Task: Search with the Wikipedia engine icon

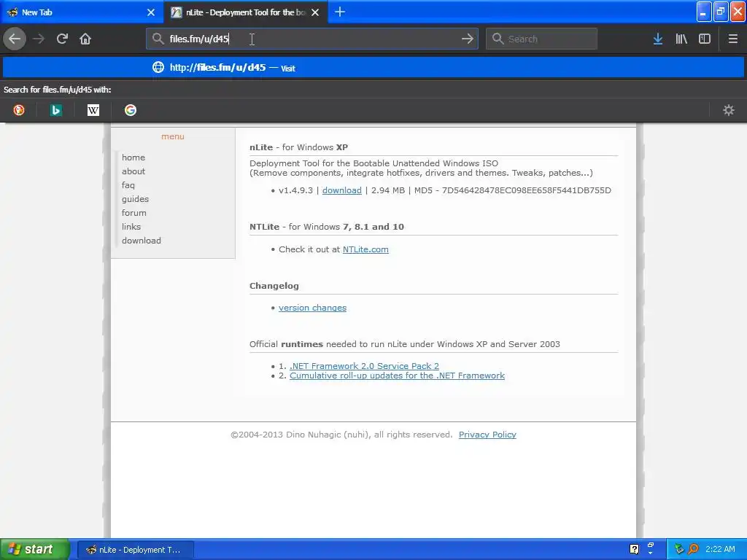Action: click(93, 110)
